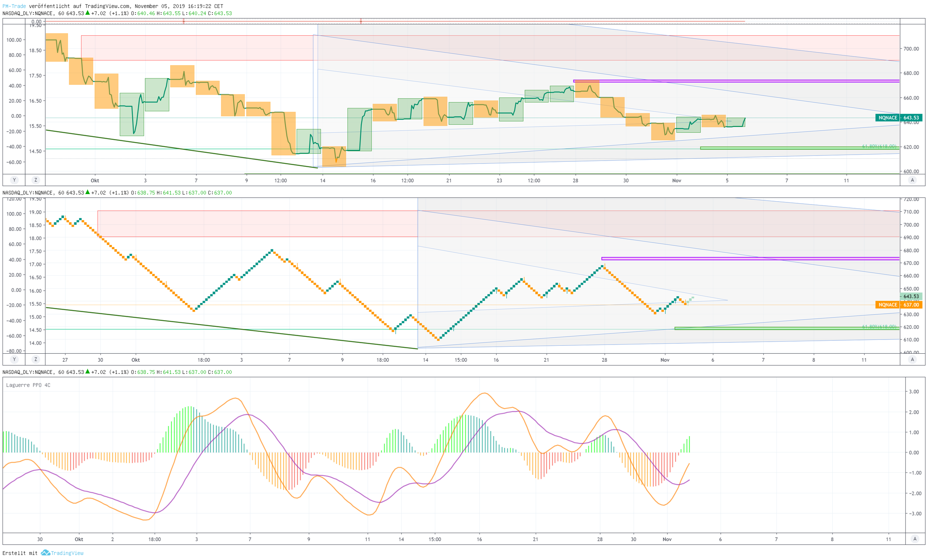Viewport: 928px width, 560px height.
Task: Click the Nov label on middle chart time axis
Action: [665, 360]
